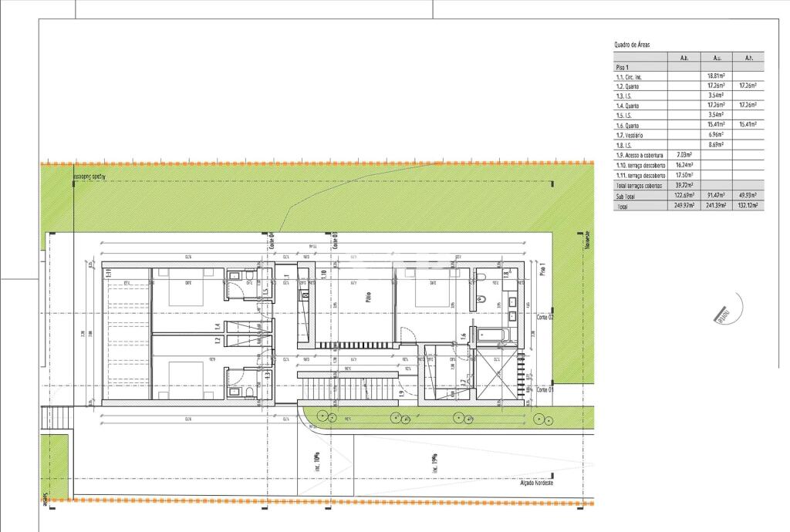Click the 'inc. 19%' ramp slope label

435,462
